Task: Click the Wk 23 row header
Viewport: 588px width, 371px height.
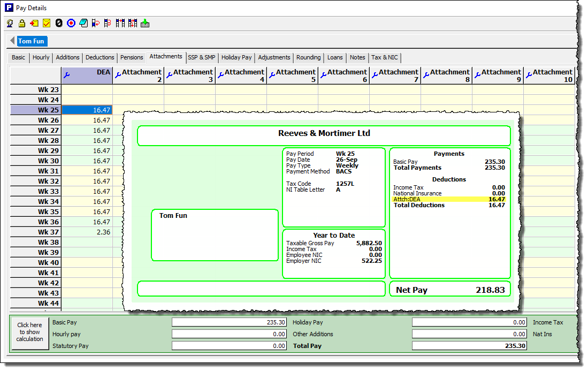Action: click(x=36, y=89)
